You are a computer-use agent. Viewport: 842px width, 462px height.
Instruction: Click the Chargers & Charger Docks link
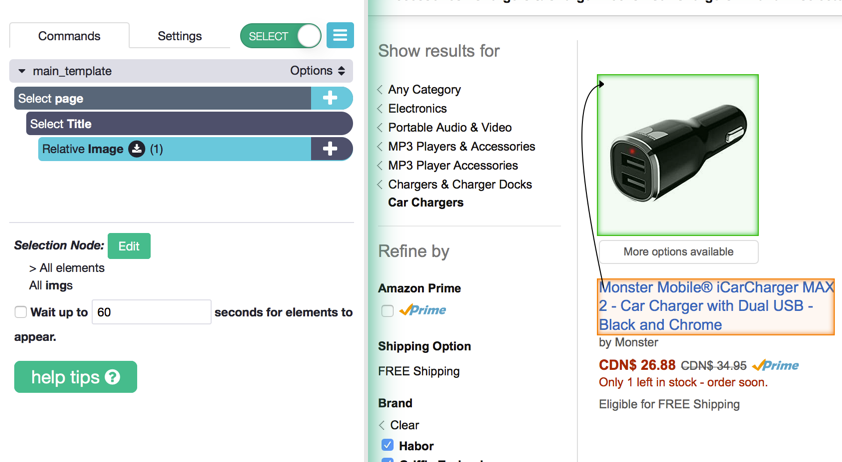pyautogui.click(x=460, y=184)
